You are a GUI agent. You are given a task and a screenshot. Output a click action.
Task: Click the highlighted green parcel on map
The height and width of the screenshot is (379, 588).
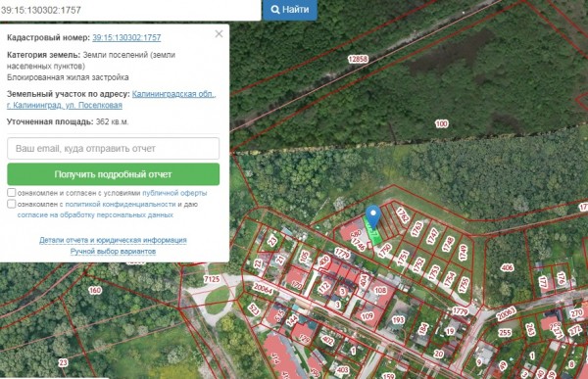pyautogui.click(x=373, y=234)
